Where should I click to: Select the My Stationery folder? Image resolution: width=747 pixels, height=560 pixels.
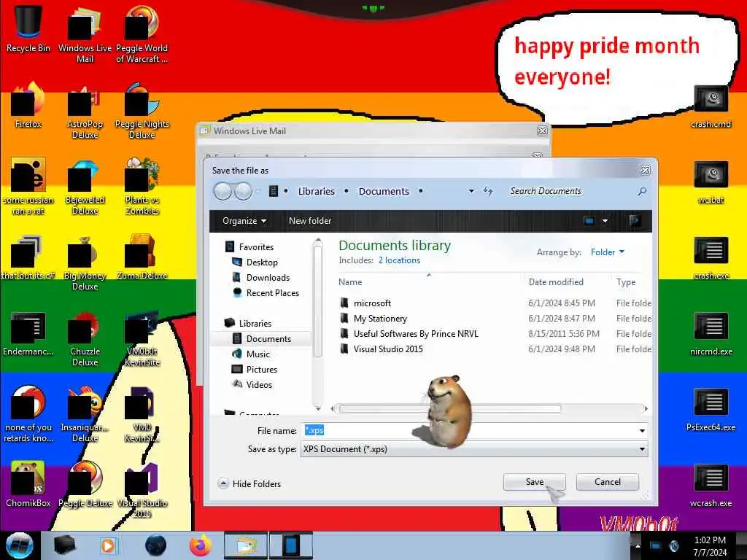pyautogui.click(x=495, y=318)
